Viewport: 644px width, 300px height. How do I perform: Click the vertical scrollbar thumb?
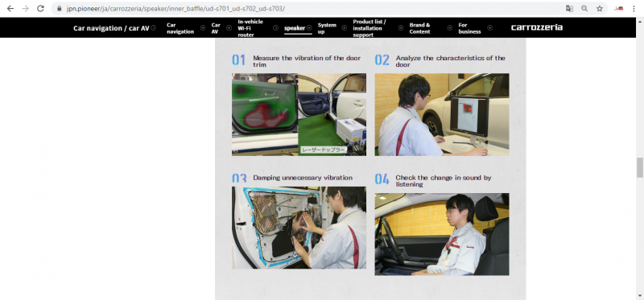point(640,167)
